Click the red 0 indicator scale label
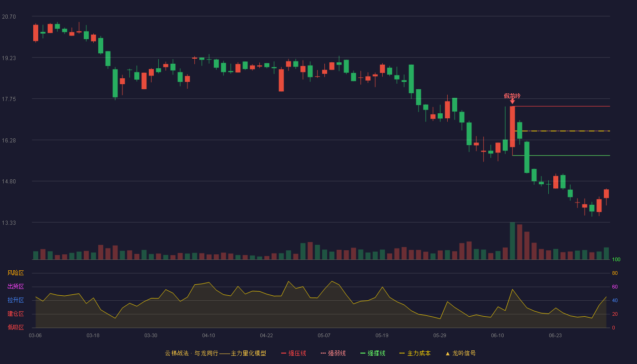Screen dimensions: 637x364 pos(613,328)
